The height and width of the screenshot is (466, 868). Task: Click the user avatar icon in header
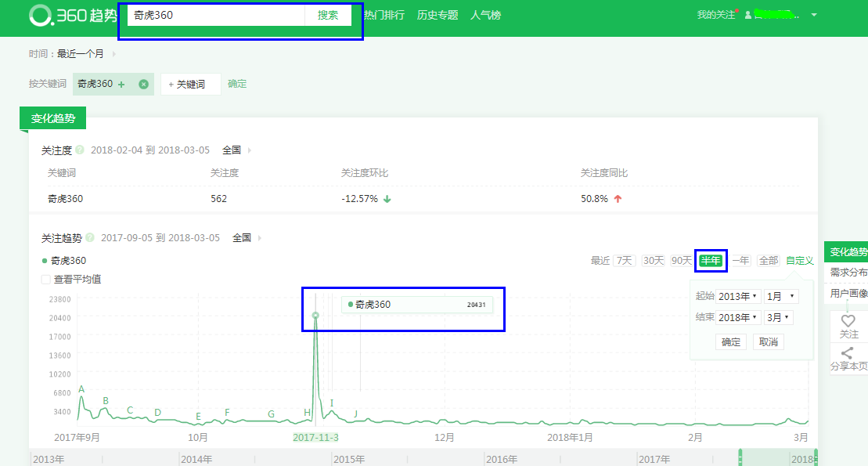(748, 15)
